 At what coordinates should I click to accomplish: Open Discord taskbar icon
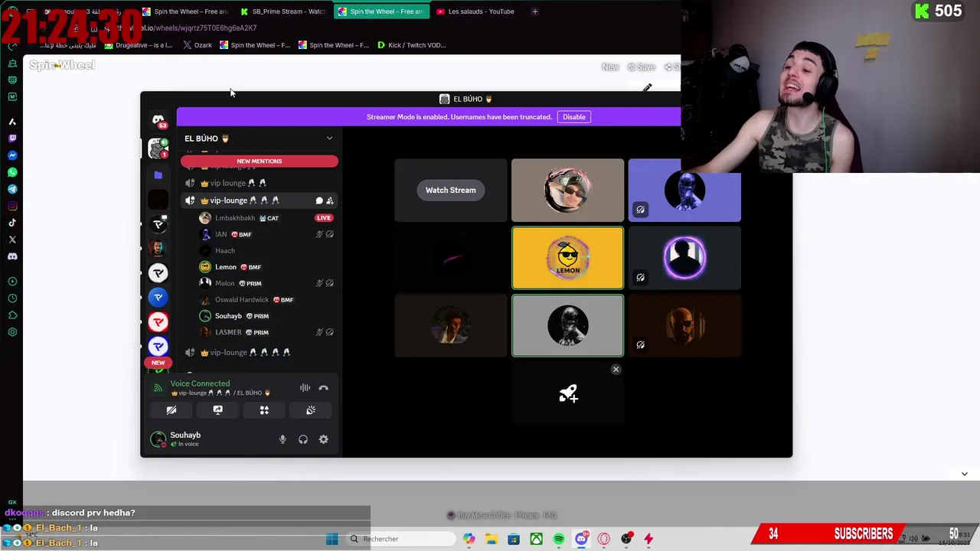(581, 539)
